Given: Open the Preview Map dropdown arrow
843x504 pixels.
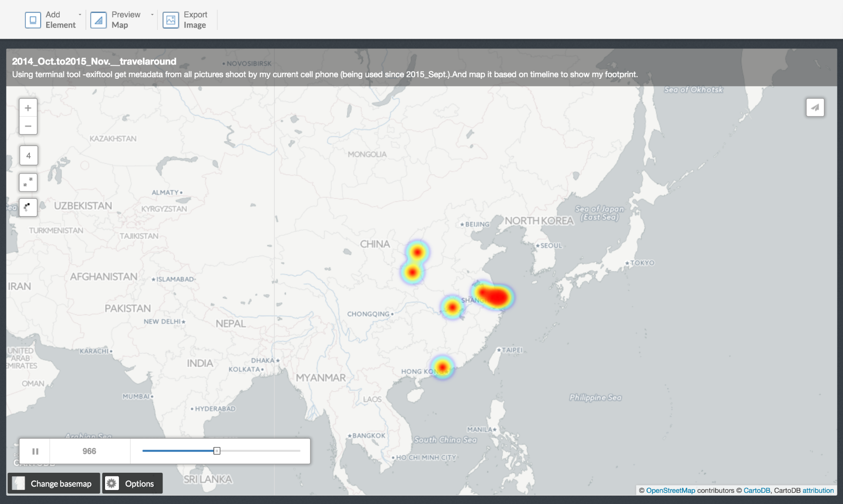Looking at the screenshot, I should click(x=151, y=14).
